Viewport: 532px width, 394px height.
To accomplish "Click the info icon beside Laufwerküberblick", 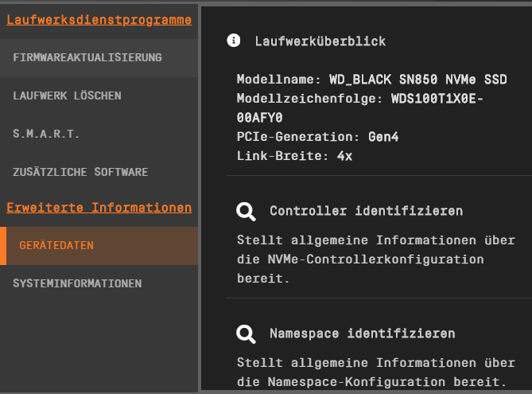I will coord(234,41).
